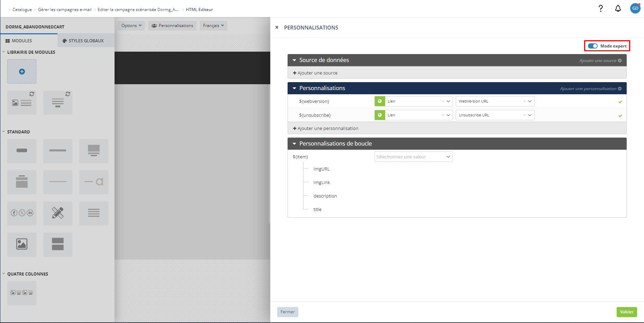Select the image standard module
The height and width of the screenshot is (323, 644).
pos(22,245)
